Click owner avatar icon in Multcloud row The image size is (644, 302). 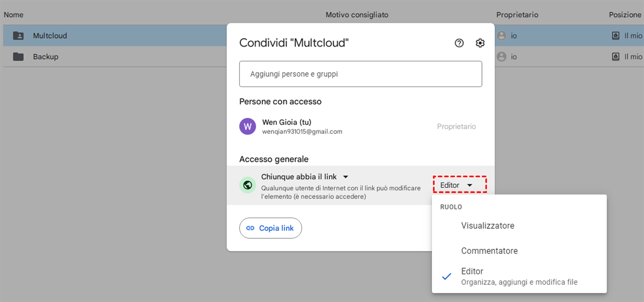502,36
